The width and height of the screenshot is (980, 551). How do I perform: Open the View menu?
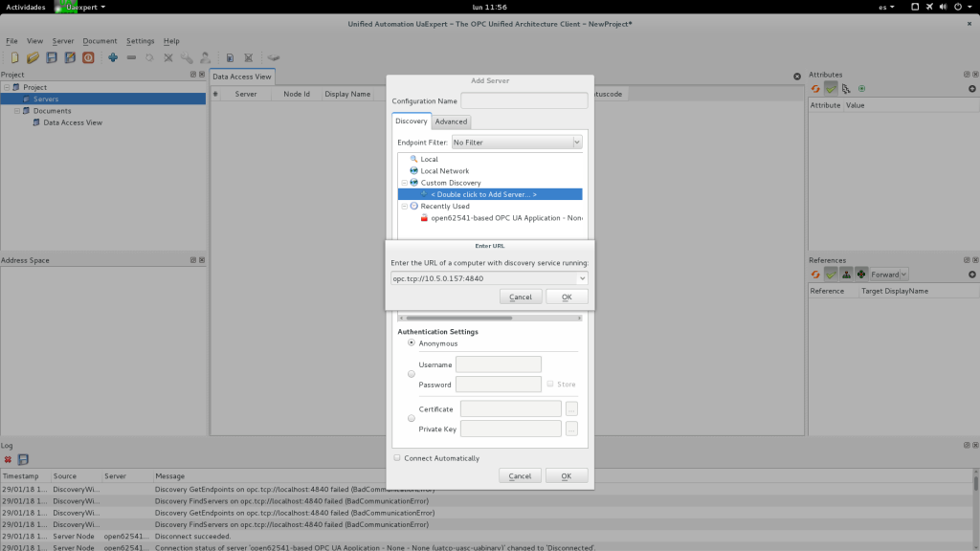[34, 40]
